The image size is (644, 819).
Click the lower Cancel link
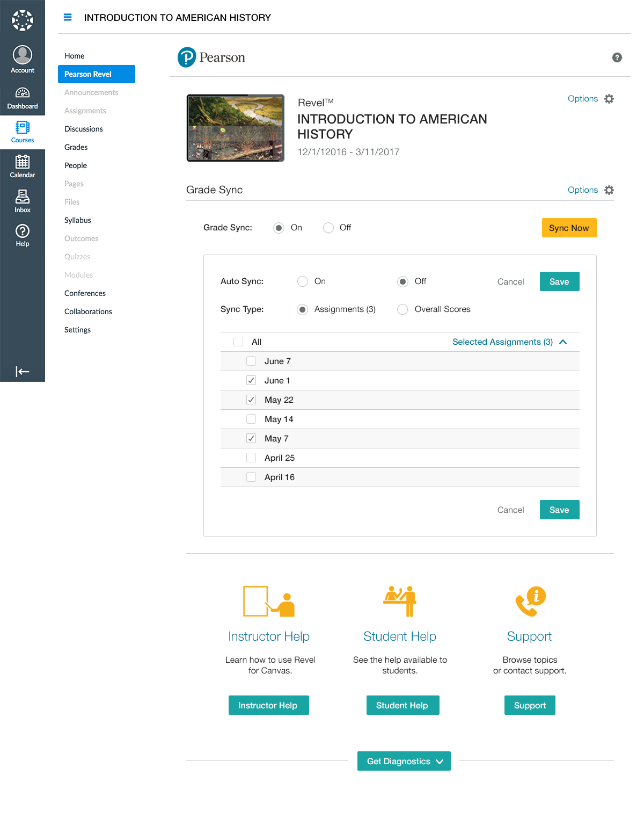tap(510, 510)
